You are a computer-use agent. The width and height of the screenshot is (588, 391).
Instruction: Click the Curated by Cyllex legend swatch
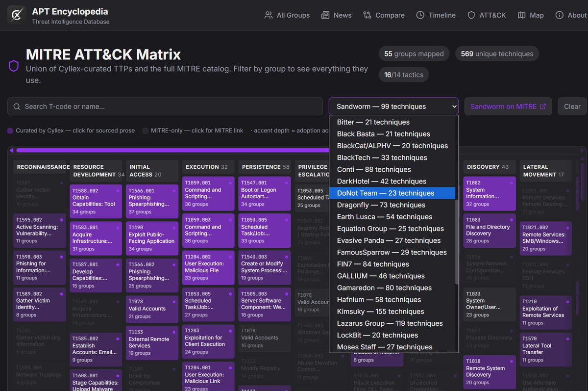[10, 130]
